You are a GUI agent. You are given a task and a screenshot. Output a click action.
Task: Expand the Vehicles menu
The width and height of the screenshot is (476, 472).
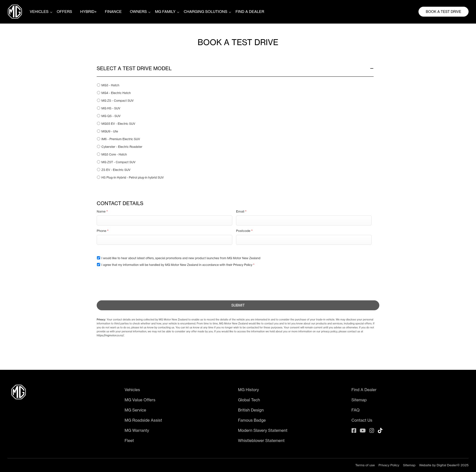pos(41,12)
